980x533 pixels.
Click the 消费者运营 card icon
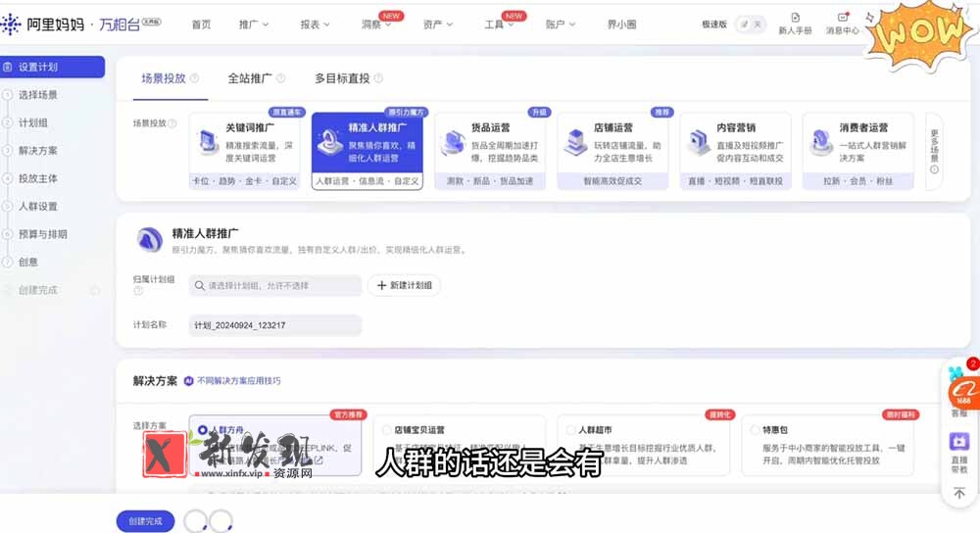(820, 142)
